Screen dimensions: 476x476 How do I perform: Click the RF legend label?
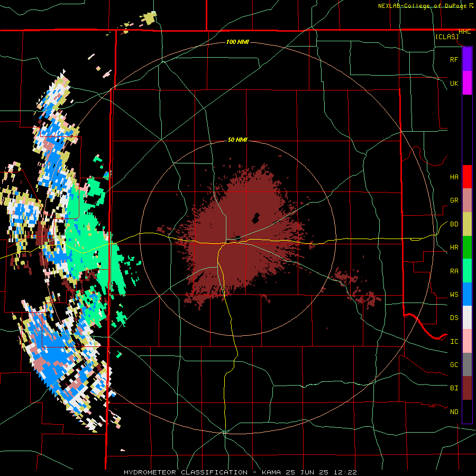coord(454,59)
